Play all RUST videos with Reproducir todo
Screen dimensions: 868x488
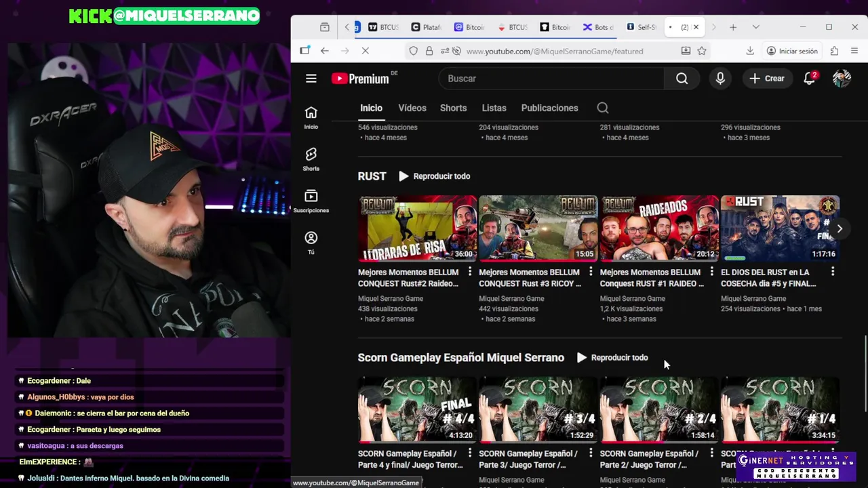pos(434,176)
